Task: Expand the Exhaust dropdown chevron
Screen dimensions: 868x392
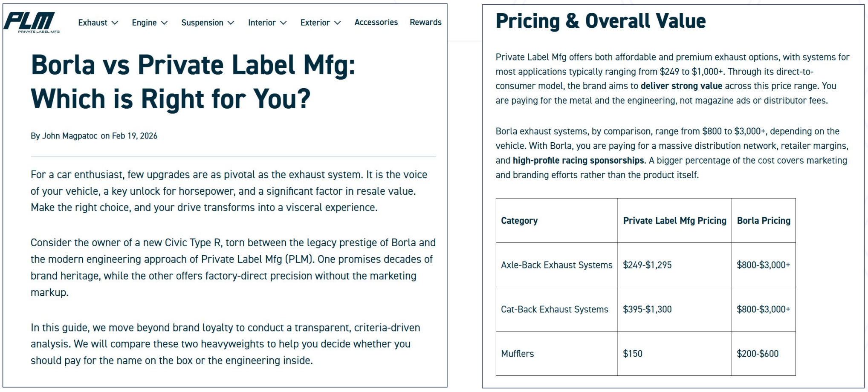Action: (115, 23)
